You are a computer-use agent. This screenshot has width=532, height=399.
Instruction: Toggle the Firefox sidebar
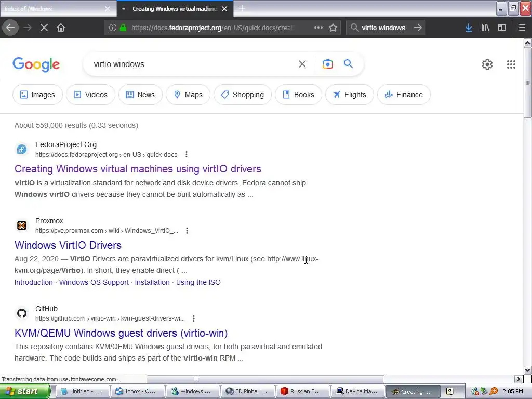pos(502,28)
